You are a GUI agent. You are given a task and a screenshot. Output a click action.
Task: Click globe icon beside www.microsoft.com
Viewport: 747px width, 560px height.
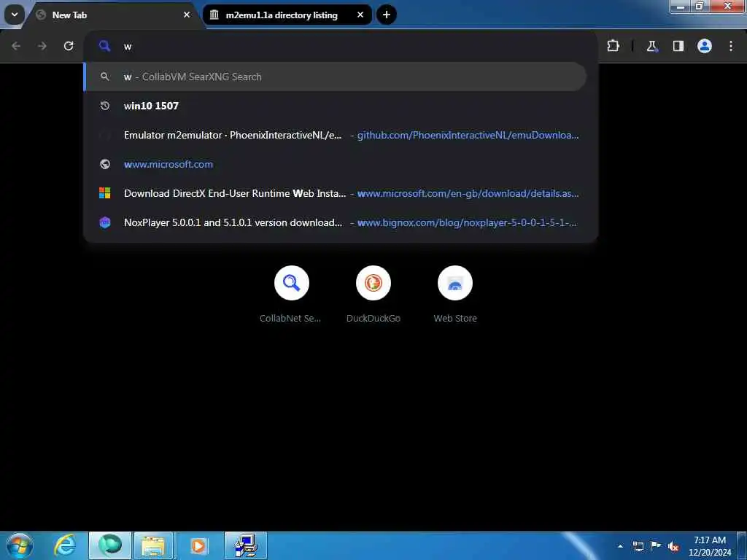point(105,164)
